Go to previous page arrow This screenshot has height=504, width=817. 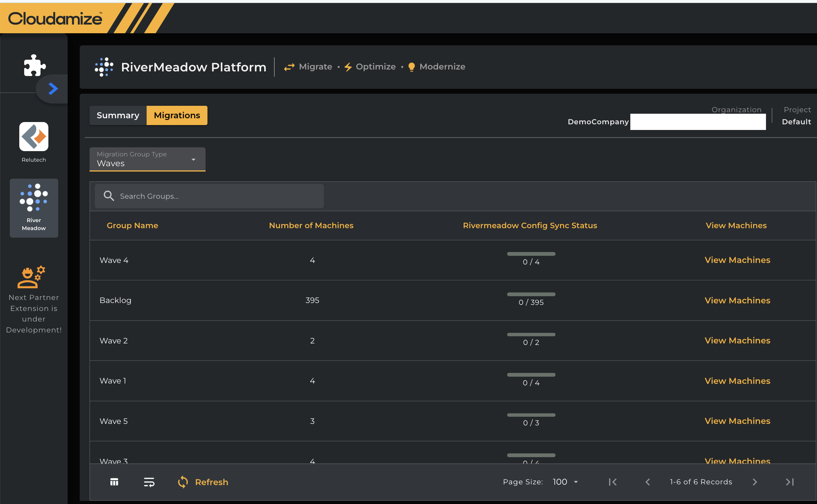coord(648,482)
